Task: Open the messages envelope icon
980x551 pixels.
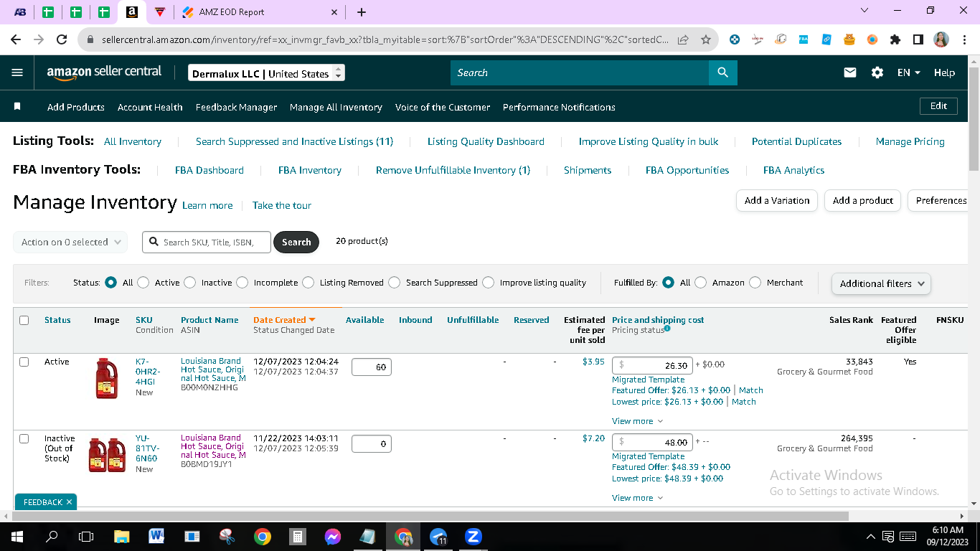Action: point(850,72)
